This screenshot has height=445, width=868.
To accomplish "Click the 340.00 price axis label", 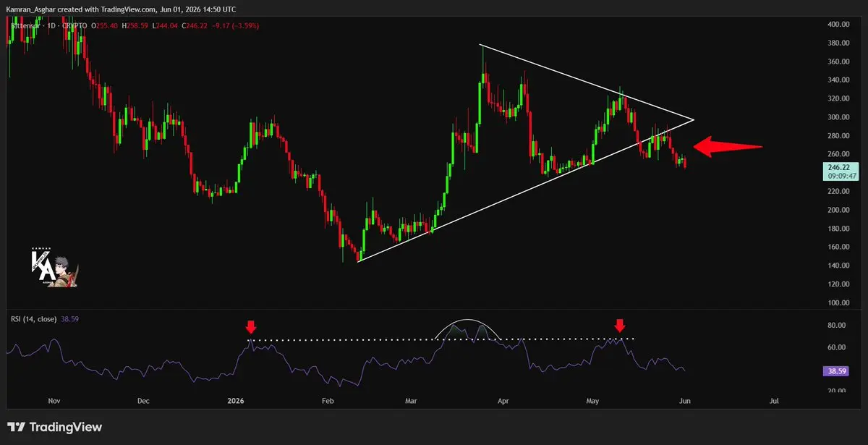I will [x=840, y=80].
